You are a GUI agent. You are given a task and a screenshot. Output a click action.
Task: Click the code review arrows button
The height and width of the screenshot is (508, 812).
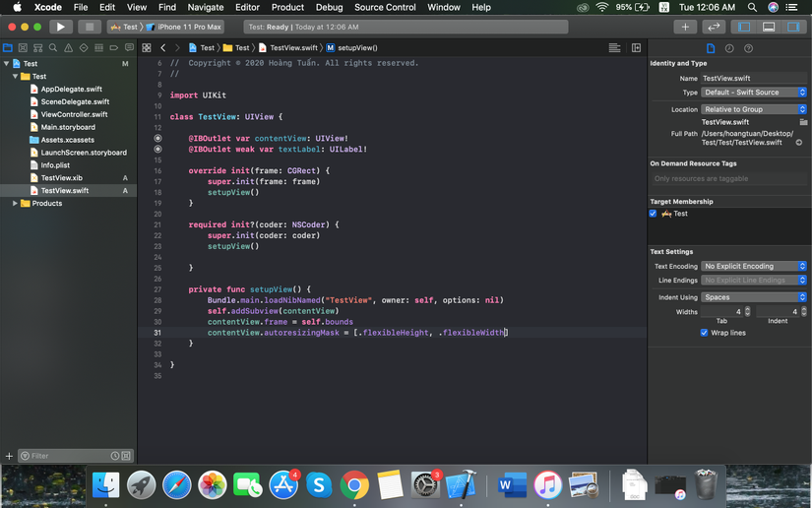pyautogui.click(x=715, y=27)
